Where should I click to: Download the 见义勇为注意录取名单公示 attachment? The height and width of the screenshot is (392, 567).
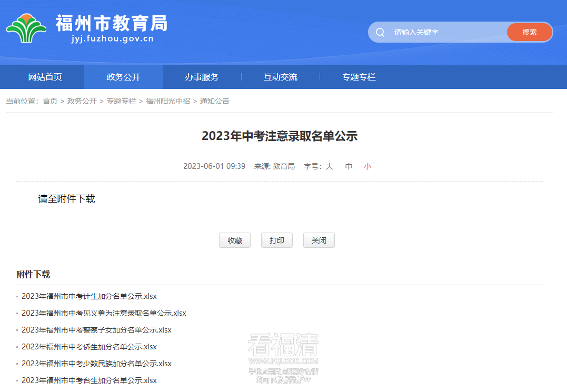click(103, 313)
